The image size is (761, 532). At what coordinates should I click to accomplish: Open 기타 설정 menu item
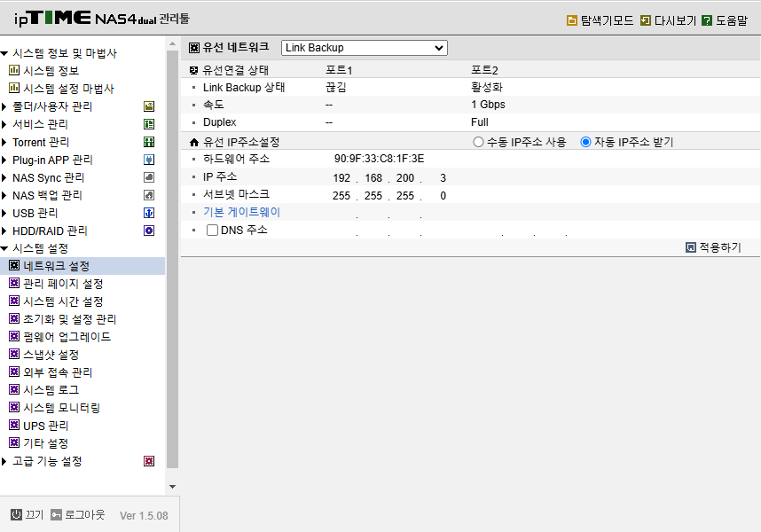[45, 442]
